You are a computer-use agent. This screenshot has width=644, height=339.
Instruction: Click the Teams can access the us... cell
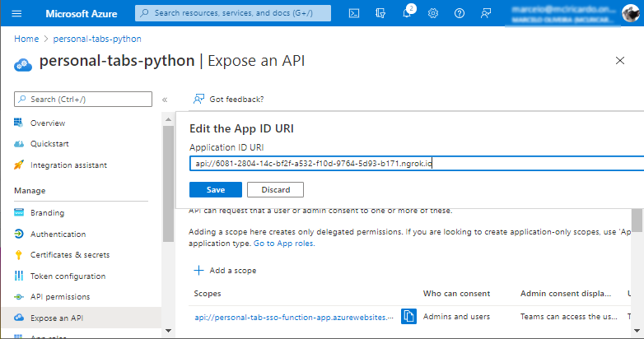point(569,317)
